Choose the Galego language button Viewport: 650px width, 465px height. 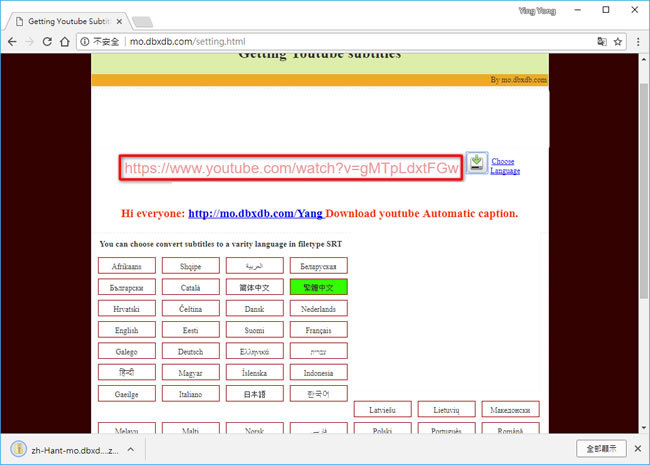coord(127,351)
